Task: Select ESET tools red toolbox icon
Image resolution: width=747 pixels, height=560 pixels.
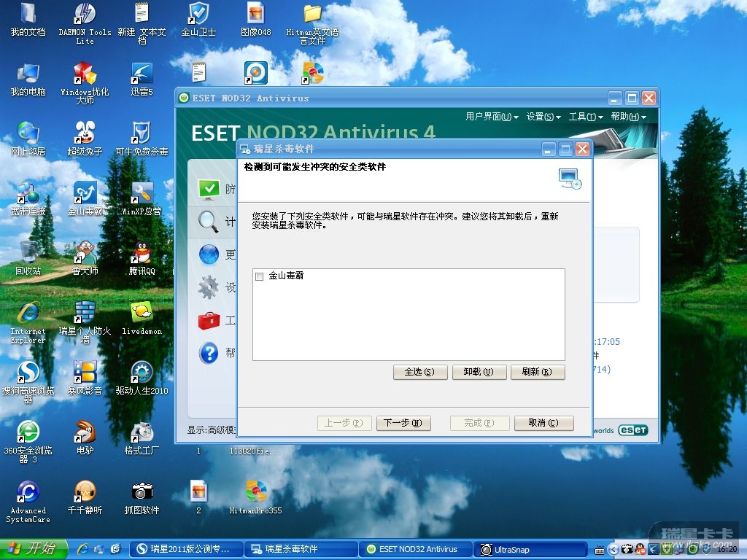Action: pyautogui.click(x=209, y=320)
